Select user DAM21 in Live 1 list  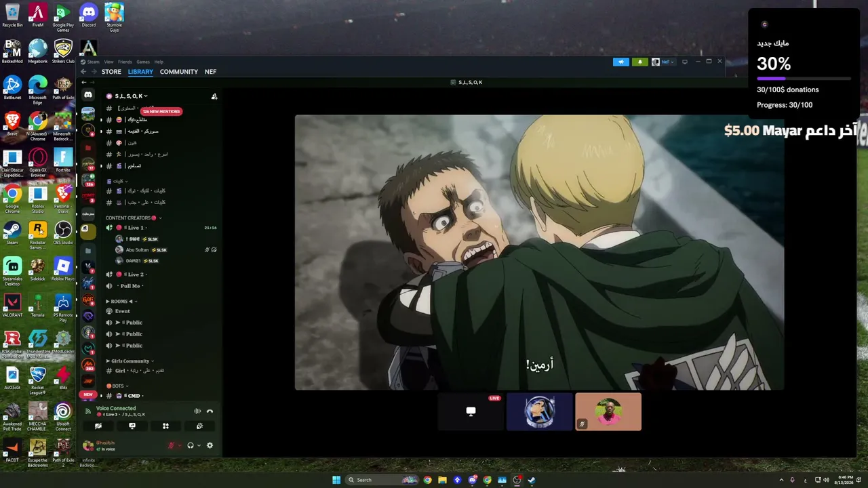coord(165,261)
